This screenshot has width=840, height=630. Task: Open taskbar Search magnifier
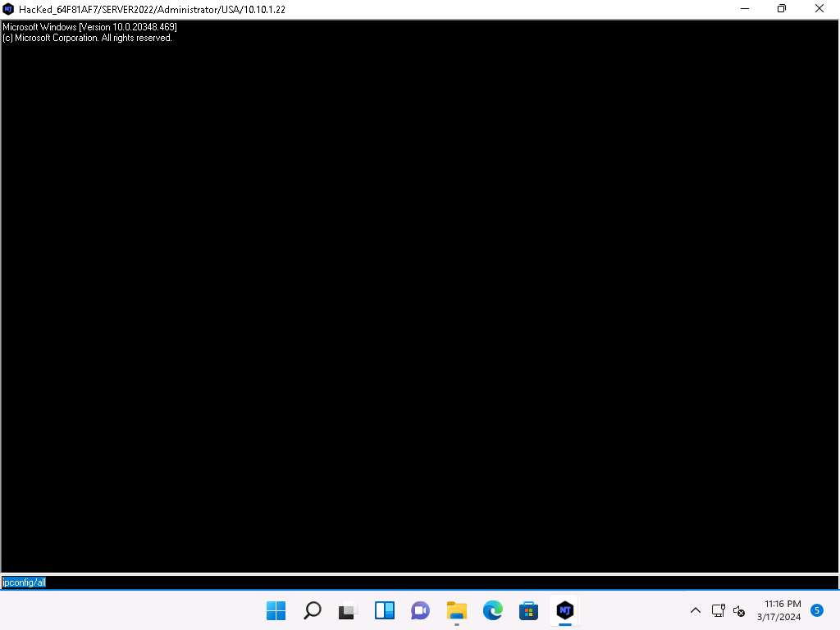[313, 610]
